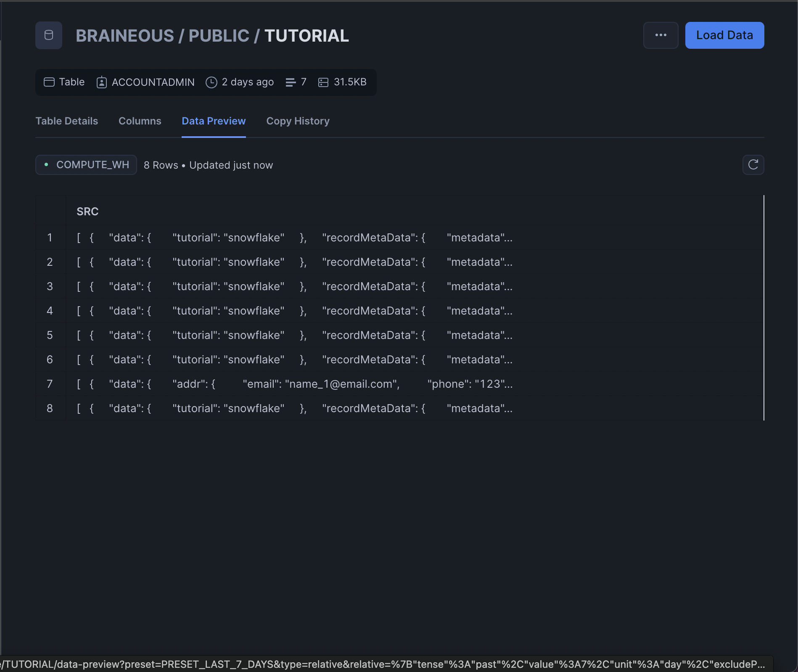Screen dimensions: 798x672
Task: Switch to the Table Details tab
Action: tap(66, 121)
